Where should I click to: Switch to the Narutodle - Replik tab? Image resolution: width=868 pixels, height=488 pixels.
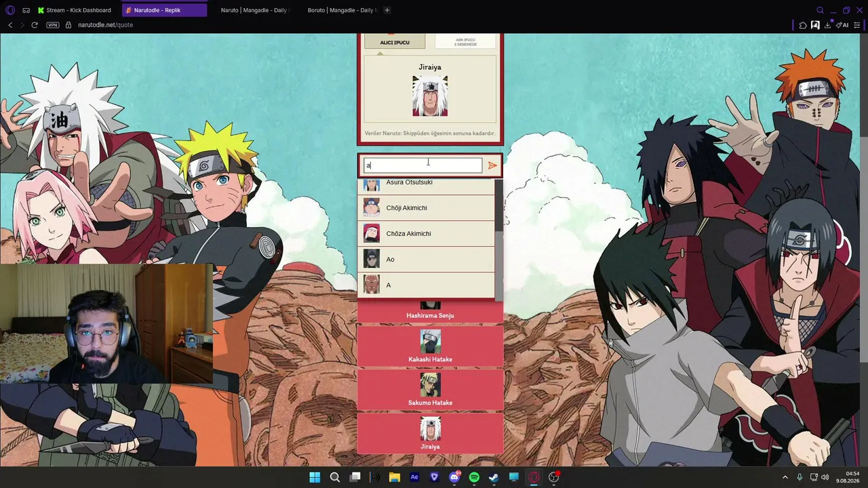point(164,10)
